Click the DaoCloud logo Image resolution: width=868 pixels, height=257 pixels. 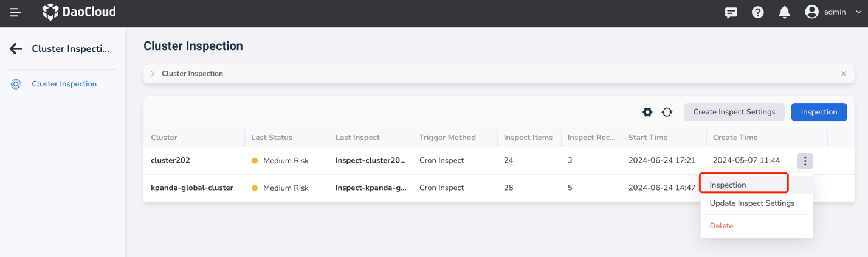coord(79,12)
